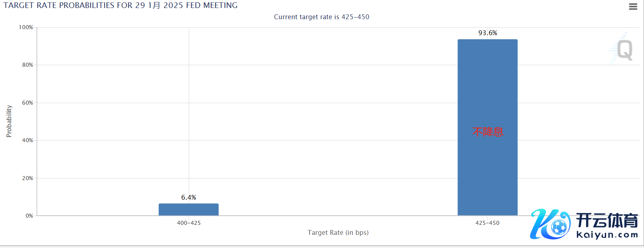Click the 93.6% data label
The image size is (644, 248).
[x=488, y=33]
